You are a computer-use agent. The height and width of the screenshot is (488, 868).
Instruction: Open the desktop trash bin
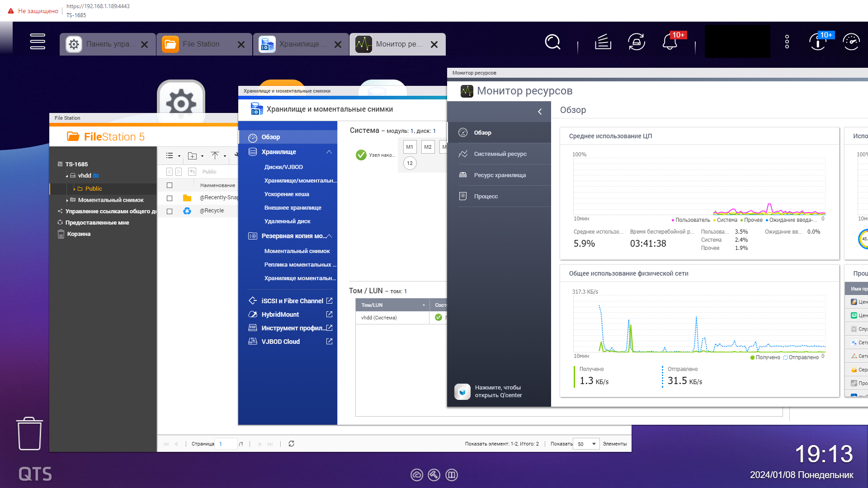coord(29,434)
